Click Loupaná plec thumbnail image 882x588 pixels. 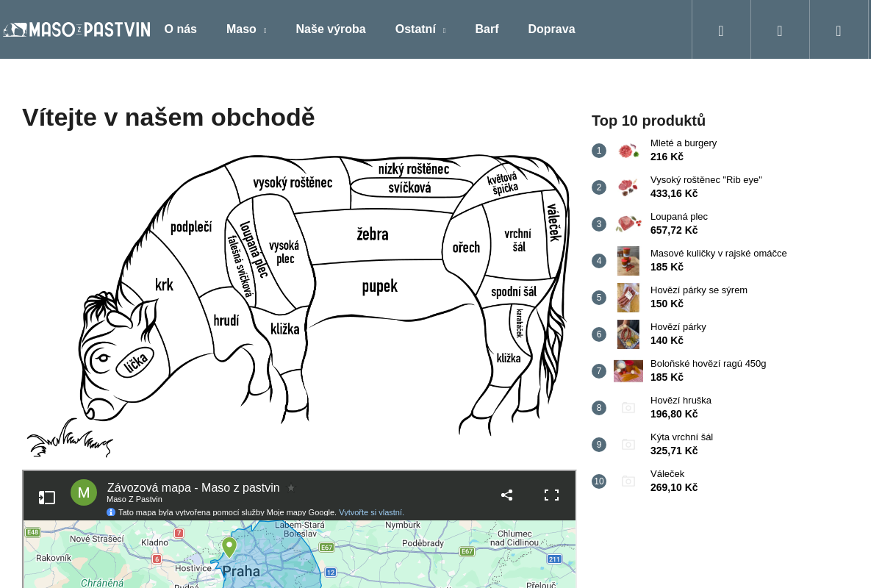[x=628, y=224]
